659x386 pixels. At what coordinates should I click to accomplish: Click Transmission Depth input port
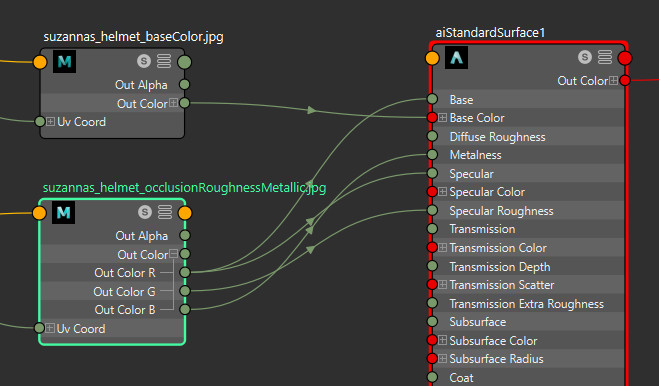pyautogui.click(x=432, y=266)
